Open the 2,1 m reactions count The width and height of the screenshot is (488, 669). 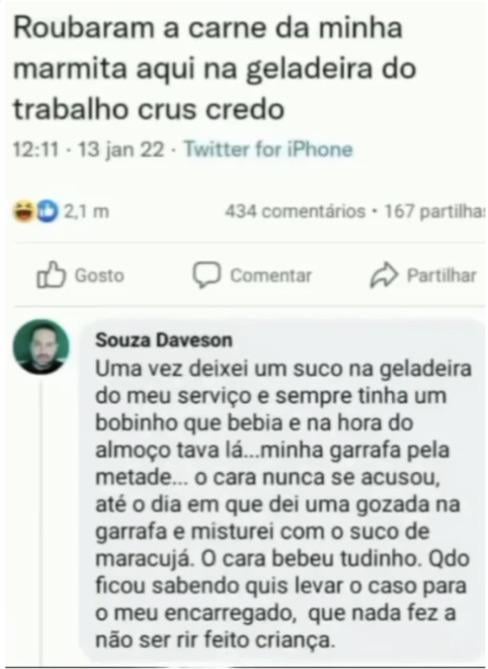pos(87,212)
